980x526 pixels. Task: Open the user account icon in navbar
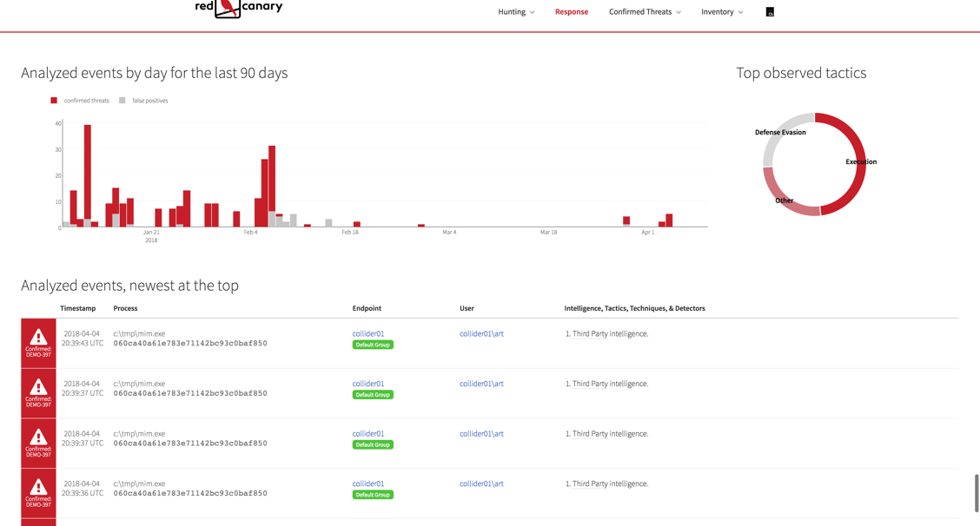770,12
